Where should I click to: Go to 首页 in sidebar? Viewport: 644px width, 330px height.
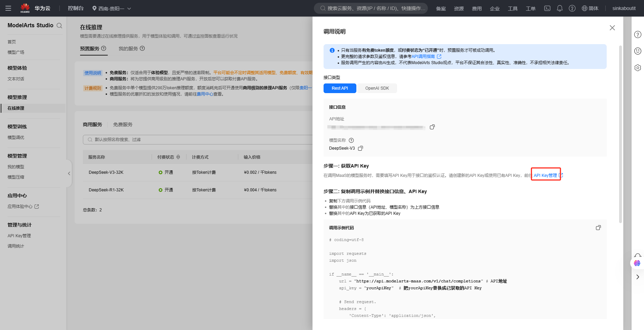pyautogui.click(x=12, y=42)
